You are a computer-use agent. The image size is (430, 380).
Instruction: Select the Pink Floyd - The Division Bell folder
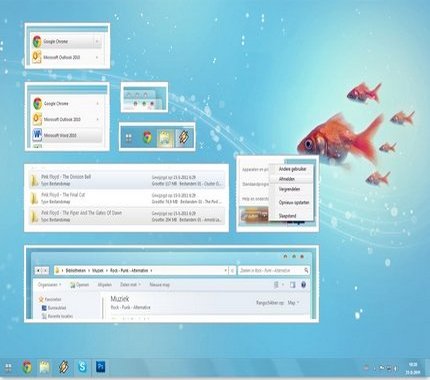tap(127, 180)
